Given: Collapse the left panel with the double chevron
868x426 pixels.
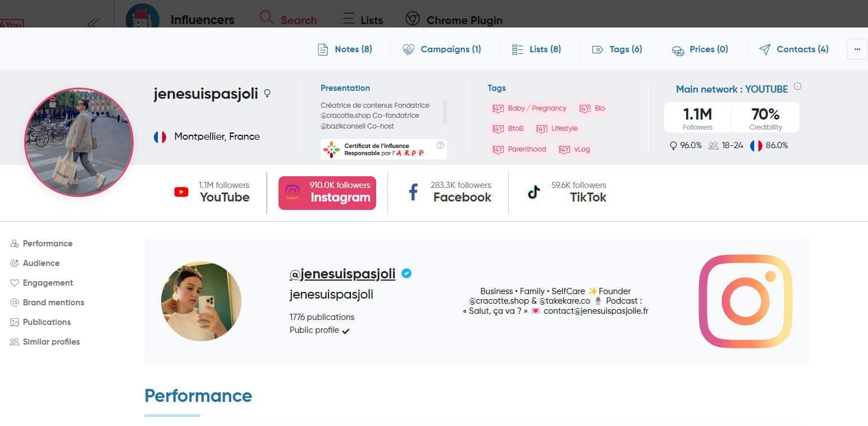Looking at the screenshot, I should [x=93, y=24].
